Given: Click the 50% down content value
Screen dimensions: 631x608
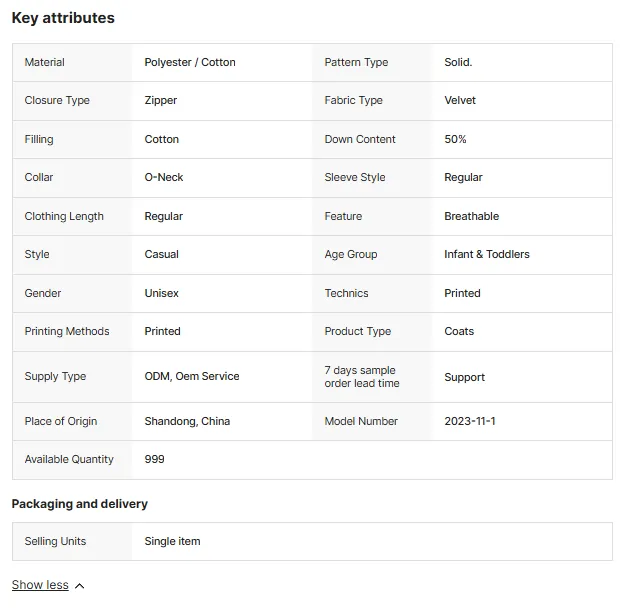Looking at the screenshot, I should [455, 139].
